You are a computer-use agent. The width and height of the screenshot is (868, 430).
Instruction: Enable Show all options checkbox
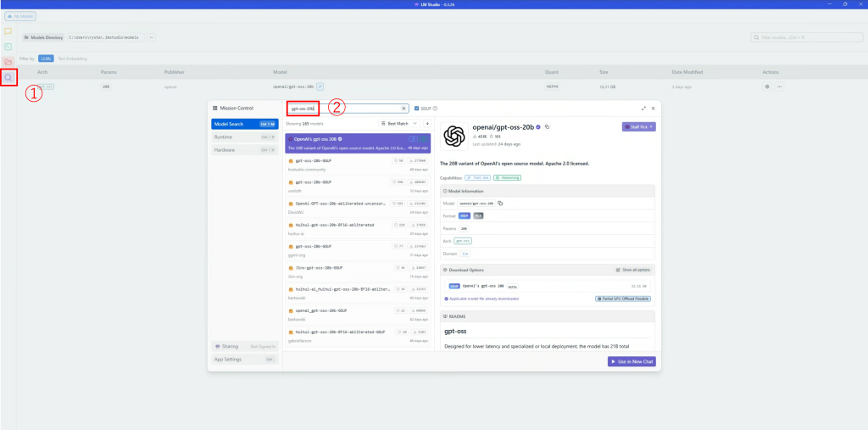click(618, 270)
